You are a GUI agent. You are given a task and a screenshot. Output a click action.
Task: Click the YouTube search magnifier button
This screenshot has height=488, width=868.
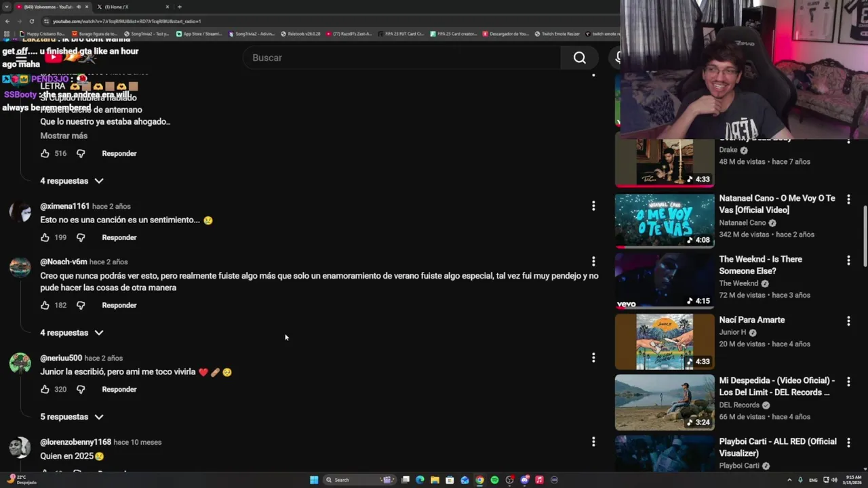coord(580,58)
